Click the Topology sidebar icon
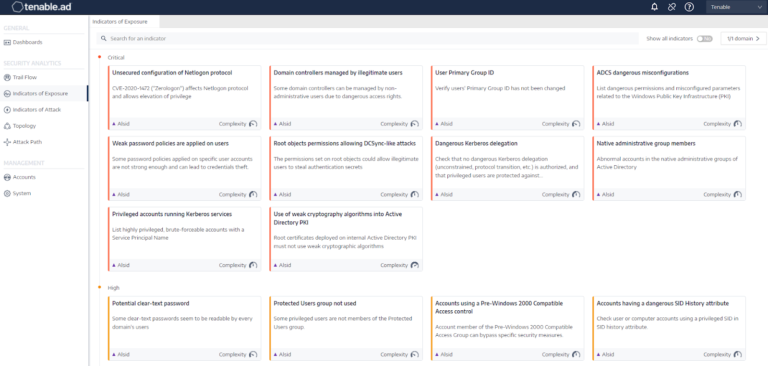Screen dimensions: 768x366 pyautogui.click(x=7, y=126)
